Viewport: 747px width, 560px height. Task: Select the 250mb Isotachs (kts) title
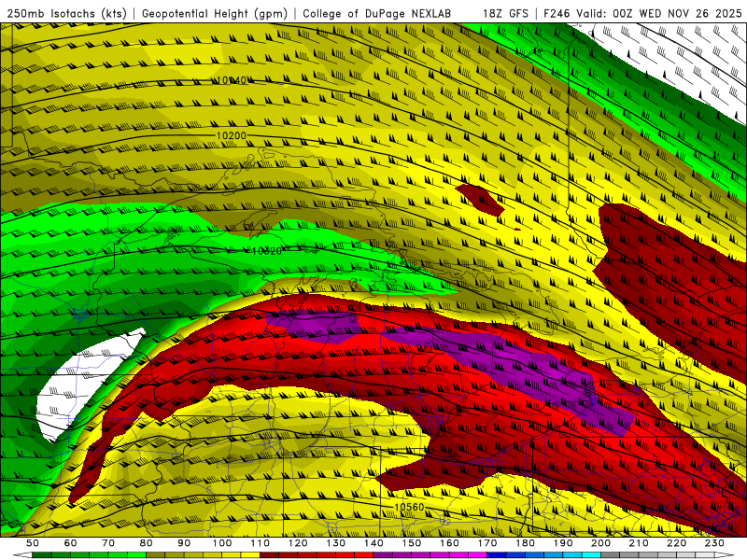tap(65, 14)
